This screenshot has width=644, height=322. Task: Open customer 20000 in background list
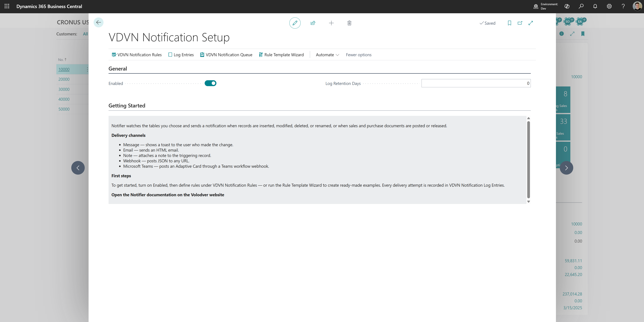[64, 79]
